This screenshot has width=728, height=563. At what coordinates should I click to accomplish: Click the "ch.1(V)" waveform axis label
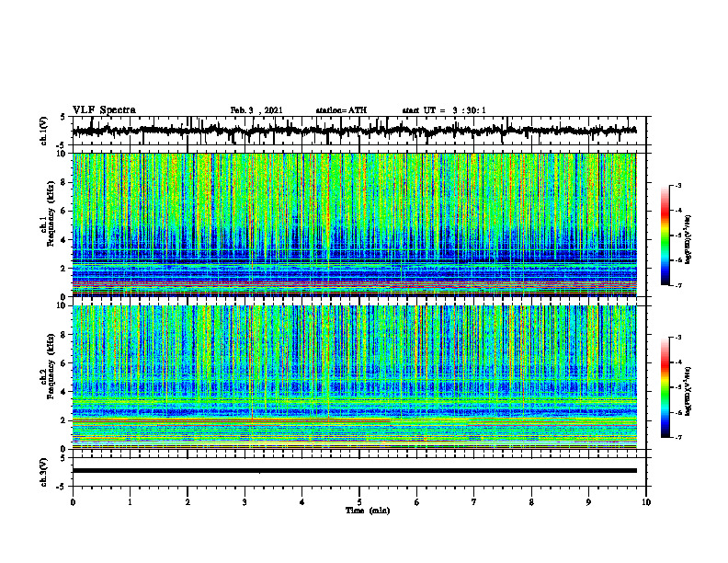44,131
